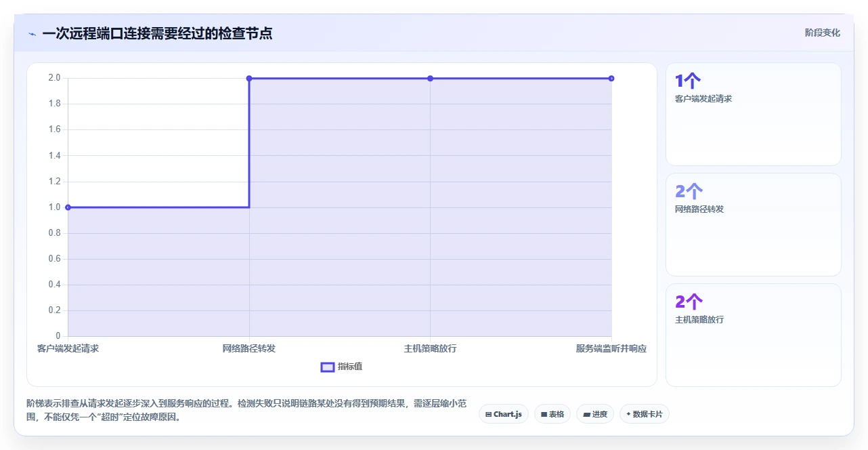Click the 指标值 legend color box
The height and width of the screenshot is (450, 868).
(328, 367)
